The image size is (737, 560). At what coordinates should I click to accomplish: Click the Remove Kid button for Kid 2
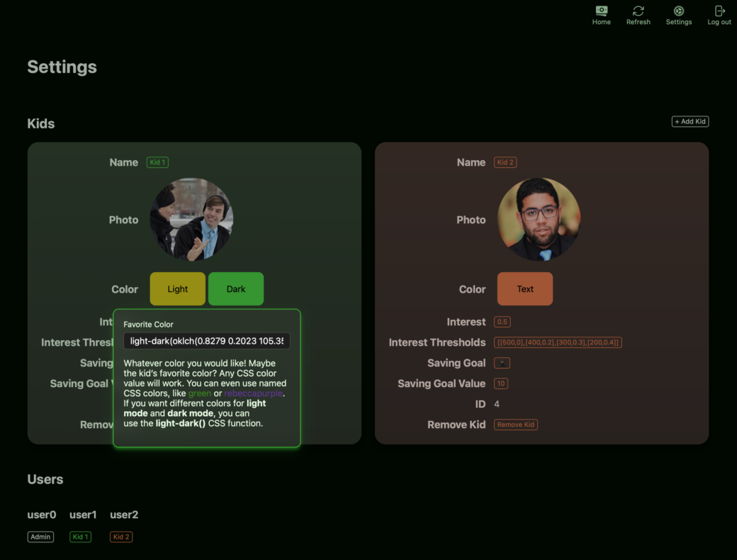[516, 425]
